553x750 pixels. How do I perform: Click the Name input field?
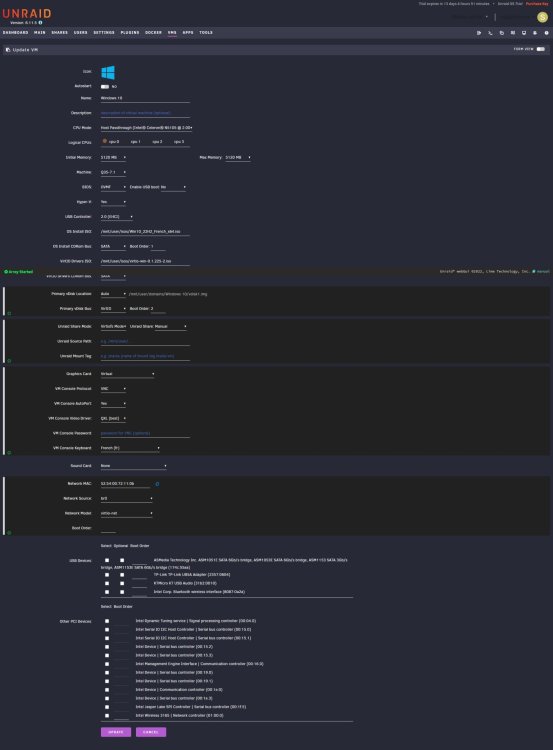145,98
